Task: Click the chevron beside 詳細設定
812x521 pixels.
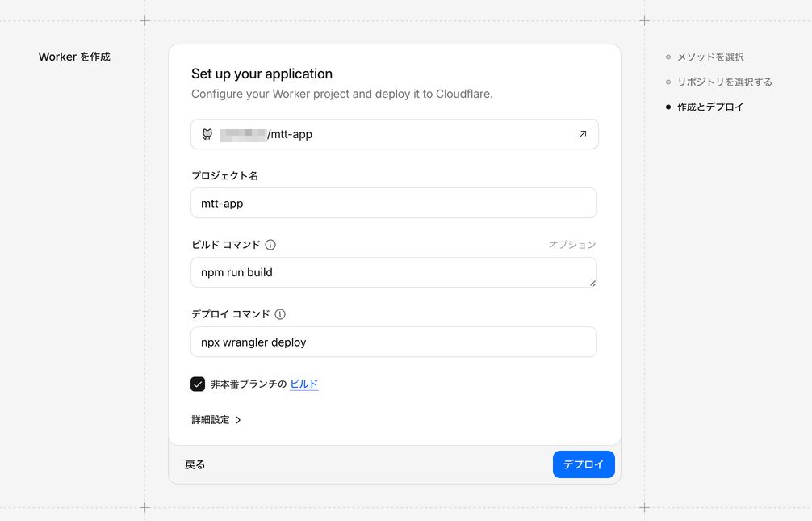Action: coord(239,420)
